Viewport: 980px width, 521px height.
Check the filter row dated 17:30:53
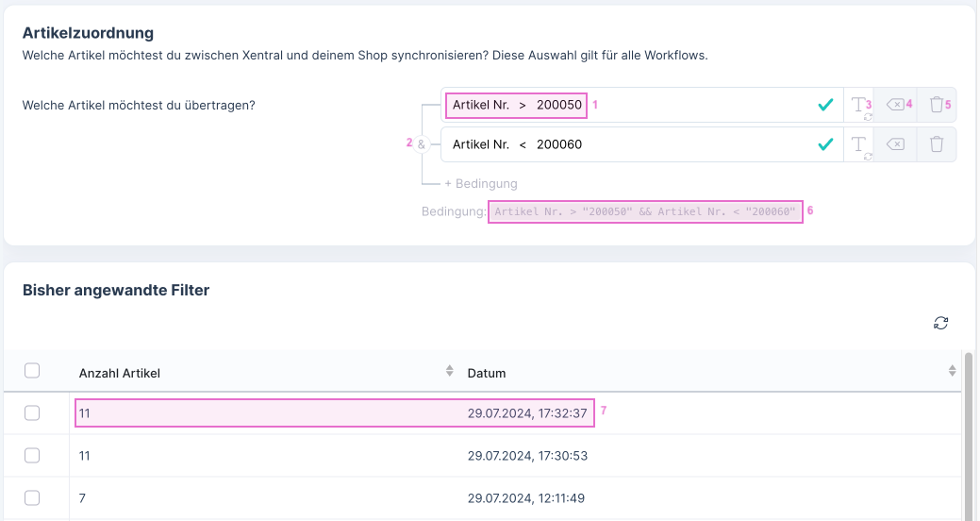[x=32, y=455]
